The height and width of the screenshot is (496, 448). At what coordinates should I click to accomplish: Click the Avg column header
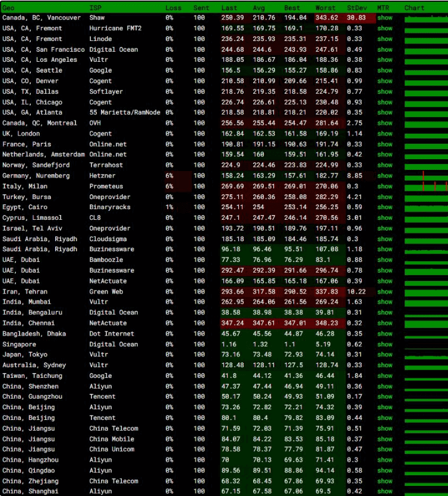pos(258,8)
